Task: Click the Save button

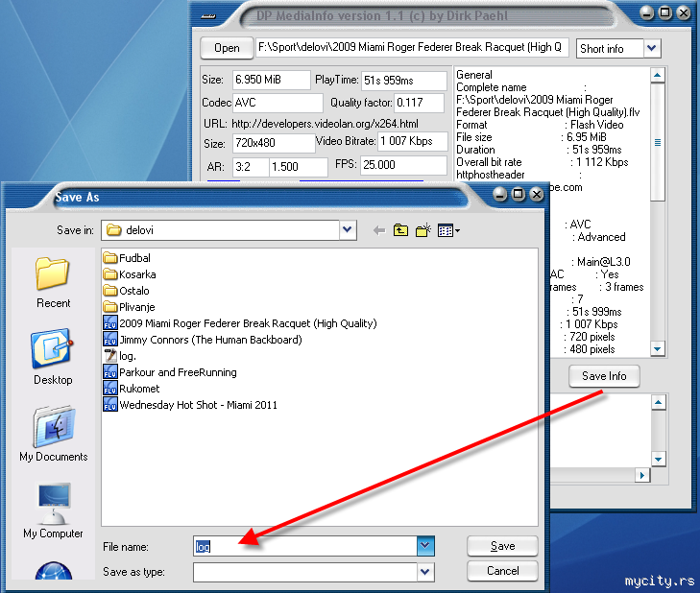Action: (502, 546)
